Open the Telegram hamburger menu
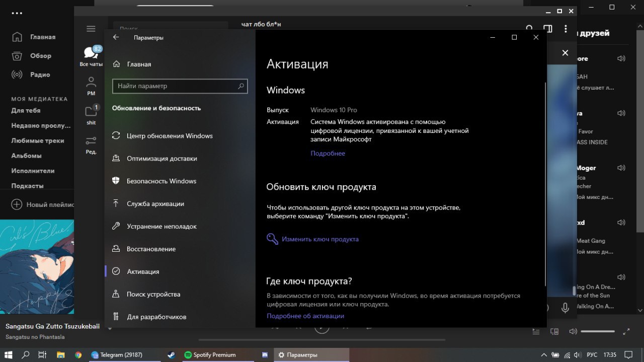The width and height of the screenshot is (644, 362). coord(91,29)
